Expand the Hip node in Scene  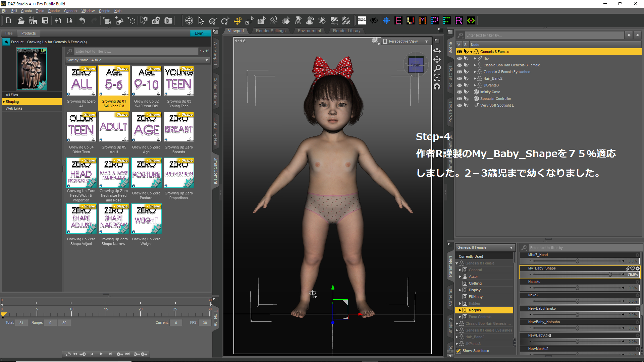pos(475,58)
